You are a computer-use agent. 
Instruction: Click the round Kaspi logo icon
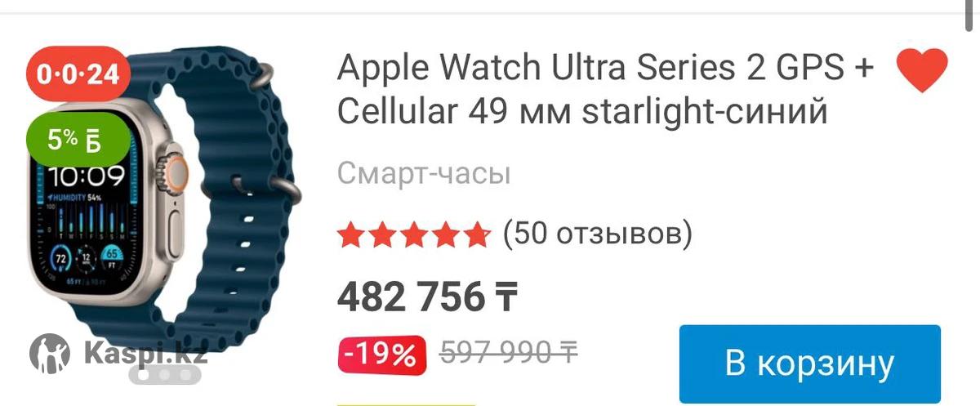point(50,353)
